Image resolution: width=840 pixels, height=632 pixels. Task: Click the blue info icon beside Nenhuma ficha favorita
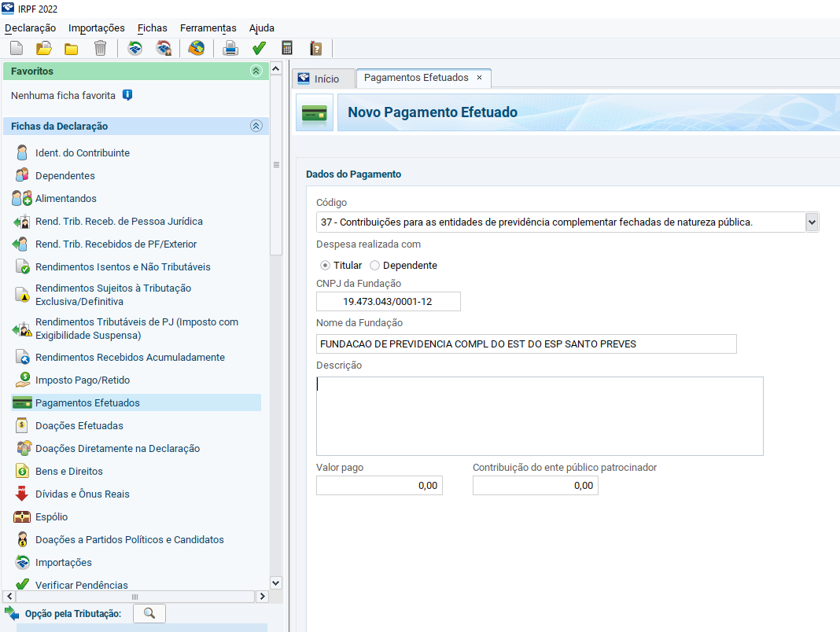click(127, 95)
